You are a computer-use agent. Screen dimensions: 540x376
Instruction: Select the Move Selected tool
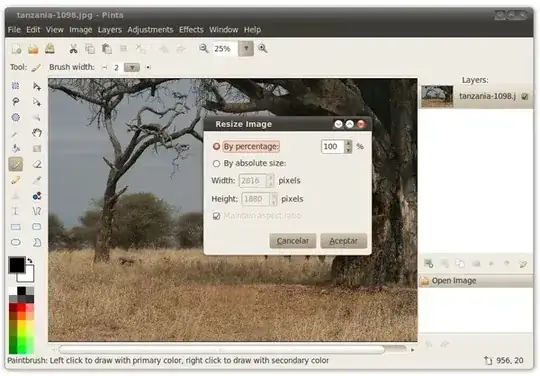click(x=37, y=86)
